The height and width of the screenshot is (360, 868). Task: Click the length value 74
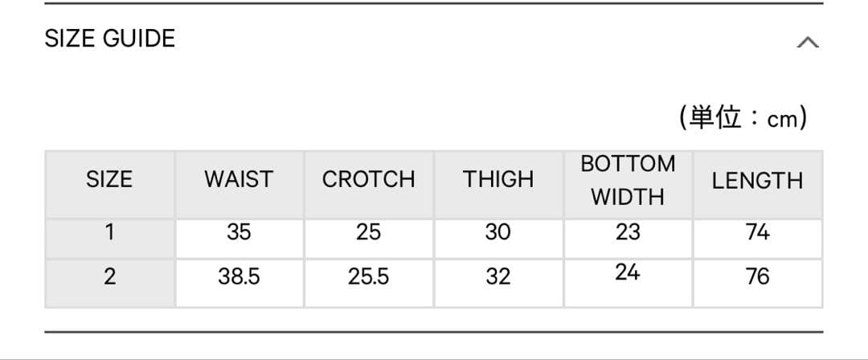click(757, 233)
